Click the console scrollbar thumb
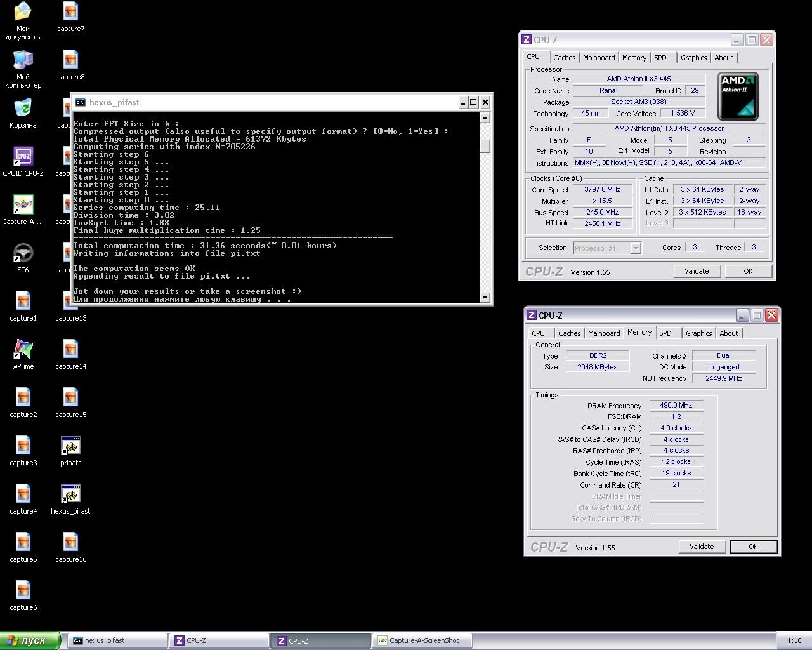 [x=485, y=146]
